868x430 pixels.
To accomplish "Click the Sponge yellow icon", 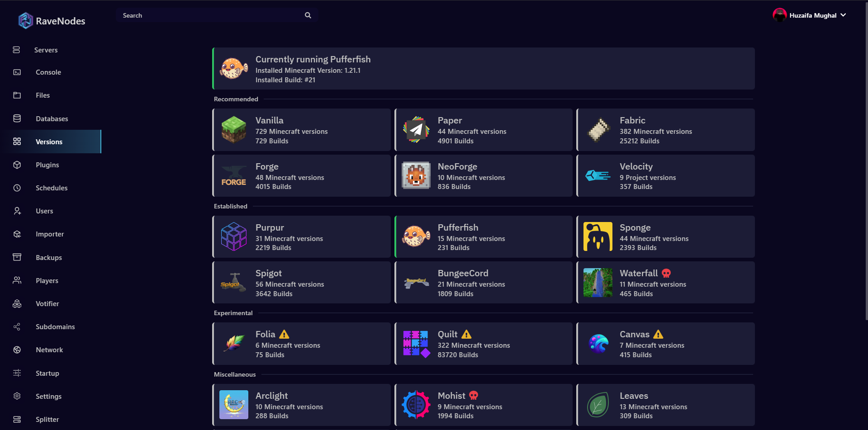I will tap(598, 236).
